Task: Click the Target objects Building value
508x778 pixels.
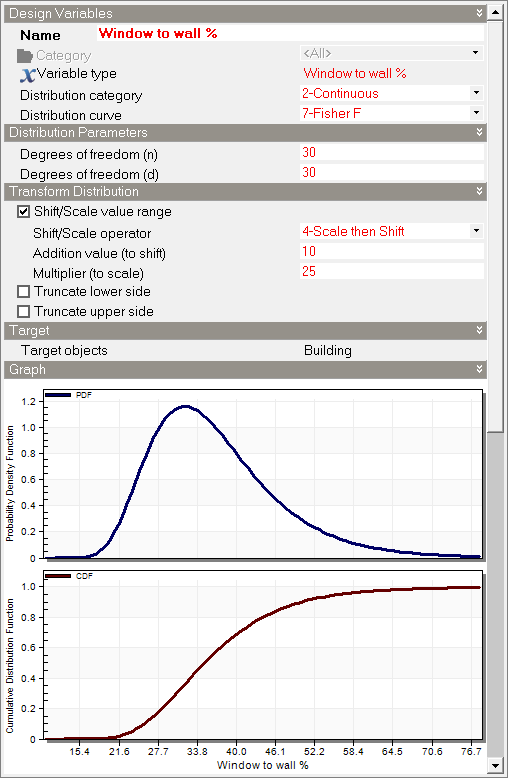Action: [x=328, y=350]
